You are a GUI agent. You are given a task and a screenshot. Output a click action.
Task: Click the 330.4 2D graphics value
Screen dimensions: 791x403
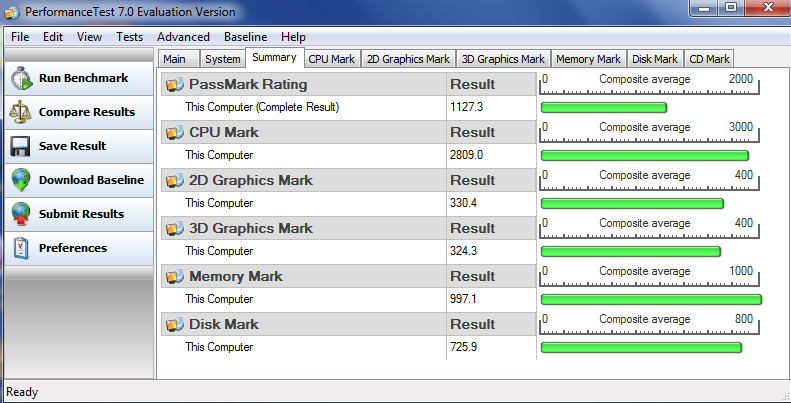(463, 203)
